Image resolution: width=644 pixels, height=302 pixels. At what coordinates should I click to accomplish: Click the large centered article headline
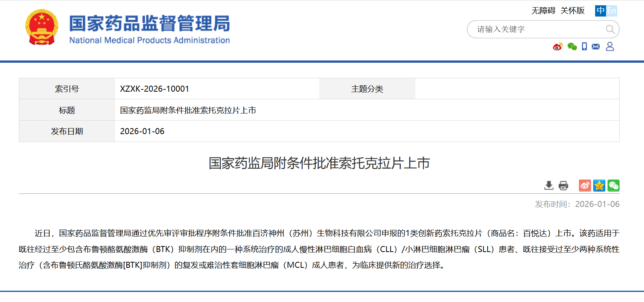point(319,163)
